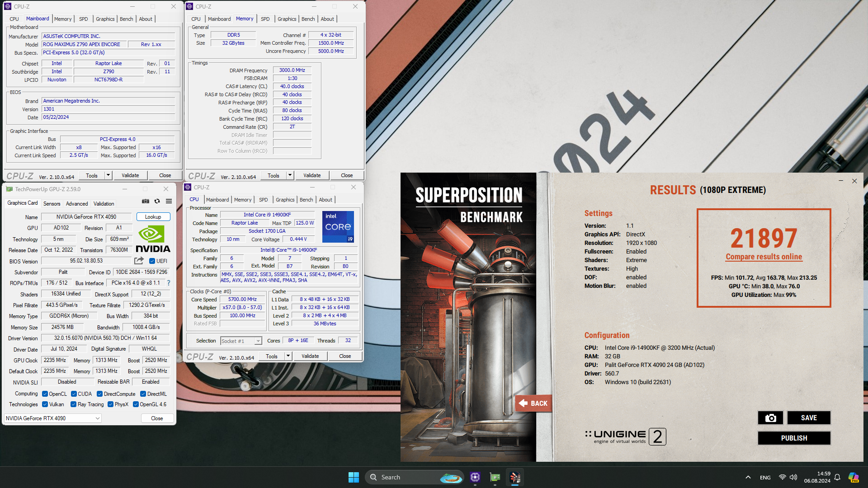Screen dimensions: 868x488
Task: Click the Close button in CPU-Z Mainboard window
Action: (x=165, y=175)
